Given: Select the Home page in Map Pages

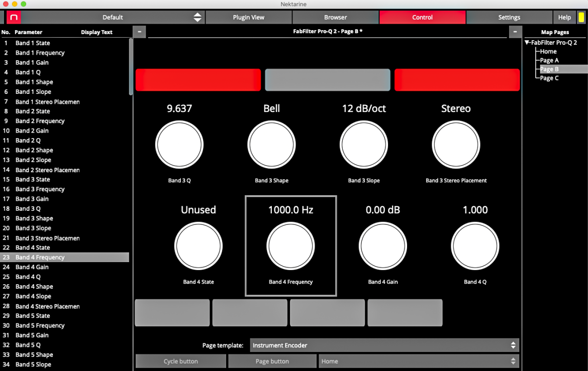Looking at the screenshot, I should click(548, 51).
